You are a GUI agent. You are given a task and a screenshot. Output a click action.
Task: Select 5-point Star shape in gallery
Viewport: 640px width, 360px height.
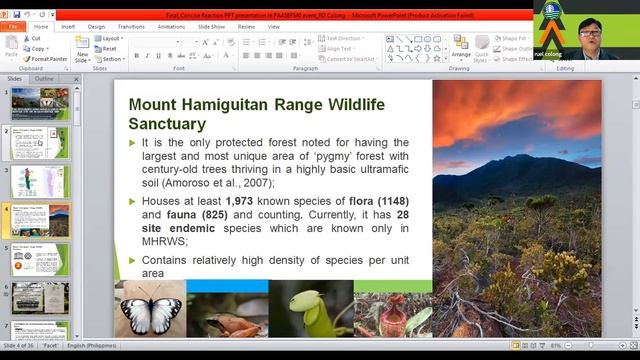tap(437, 58)
